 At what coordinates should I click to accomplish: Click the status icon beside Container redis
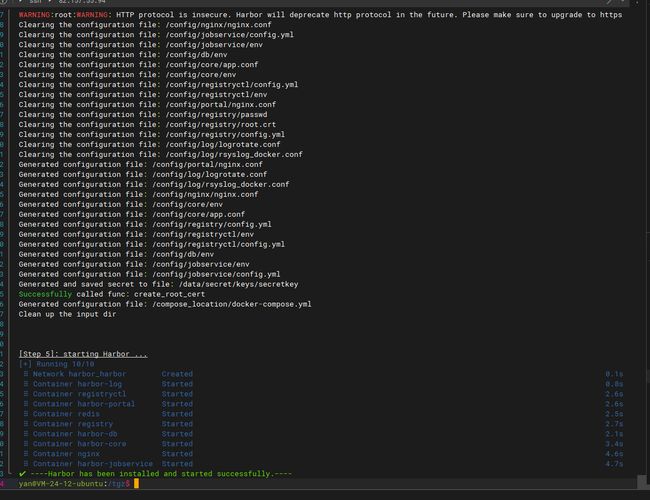25,413
